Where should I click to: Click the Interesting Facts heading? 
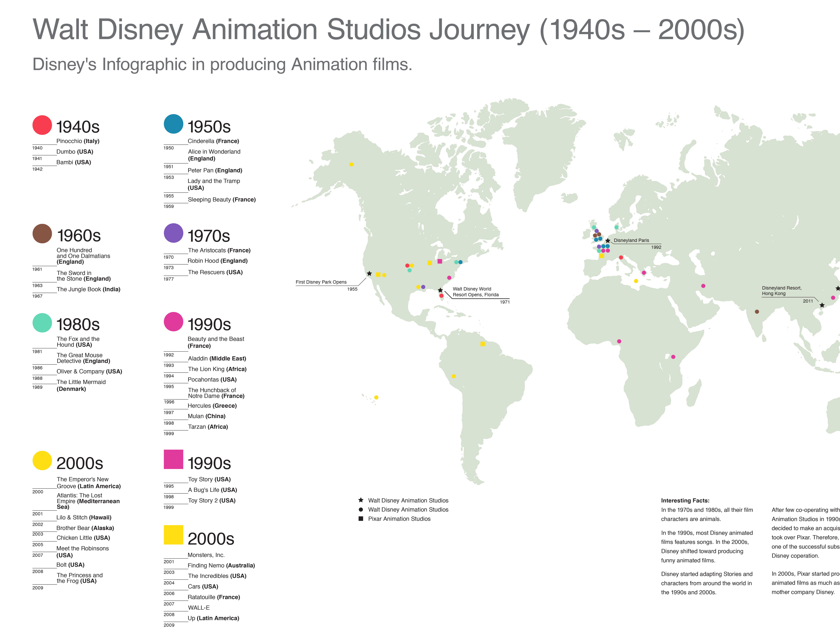pos(685,501)
